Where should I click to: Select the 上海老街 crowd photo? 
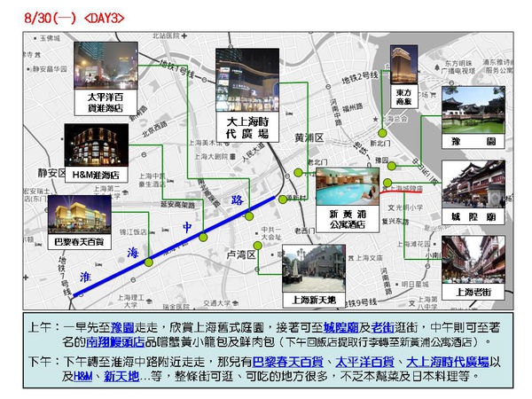click(x=473, y=260)
